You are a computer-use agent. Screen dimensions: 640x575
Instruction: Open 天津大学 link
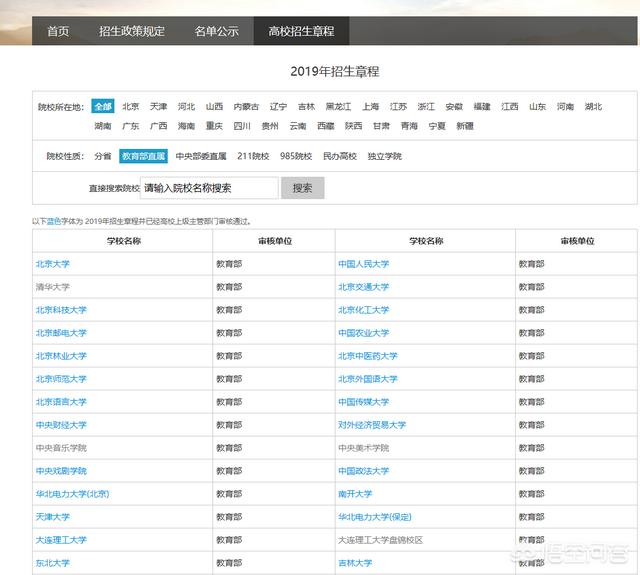(x=53, y=517)
